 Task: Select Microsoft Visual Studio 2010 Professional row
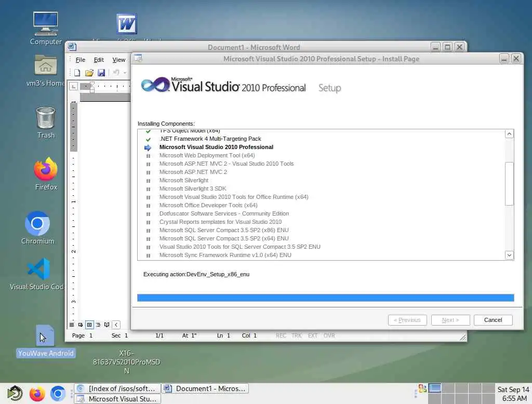216,147
